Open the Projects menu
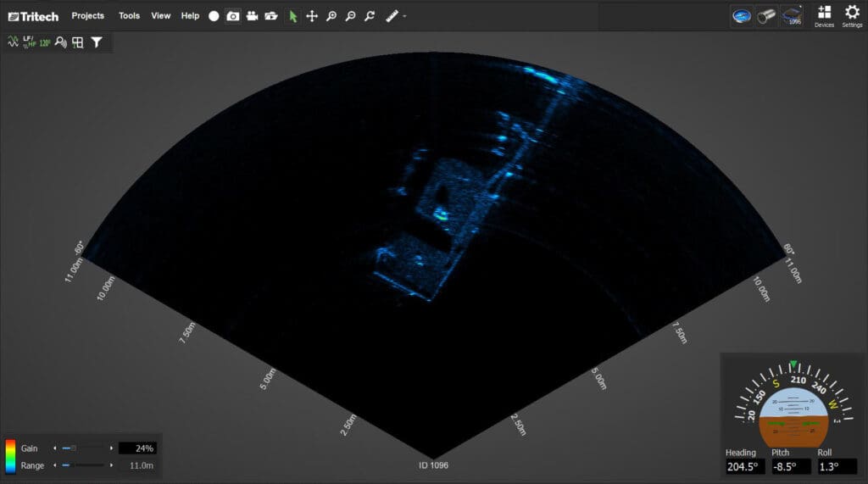This screenshot has width=868, height=484. (x=88, y=16)
